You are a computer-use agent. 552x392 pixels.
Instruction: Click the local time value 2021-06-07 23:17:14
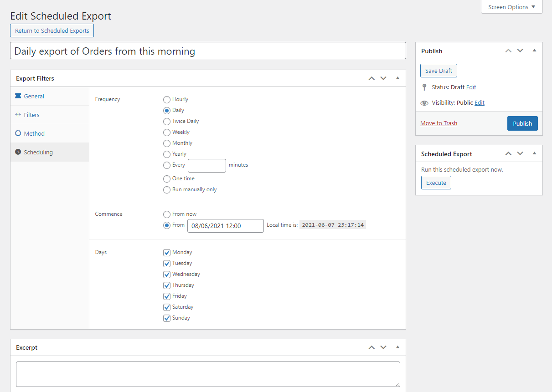[x=333, y=225]
